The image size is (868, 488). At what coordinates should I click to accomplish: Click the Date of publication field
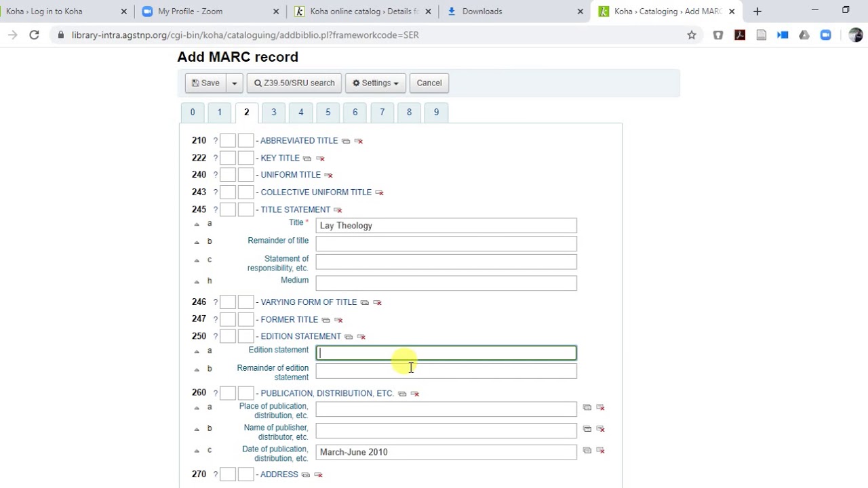[x=446, y=452]
